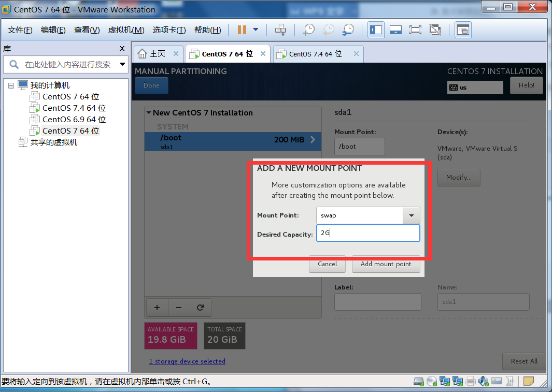Close the 主页 tab
The height and width of the screenshot is (392, 552).
pos(176,53)
